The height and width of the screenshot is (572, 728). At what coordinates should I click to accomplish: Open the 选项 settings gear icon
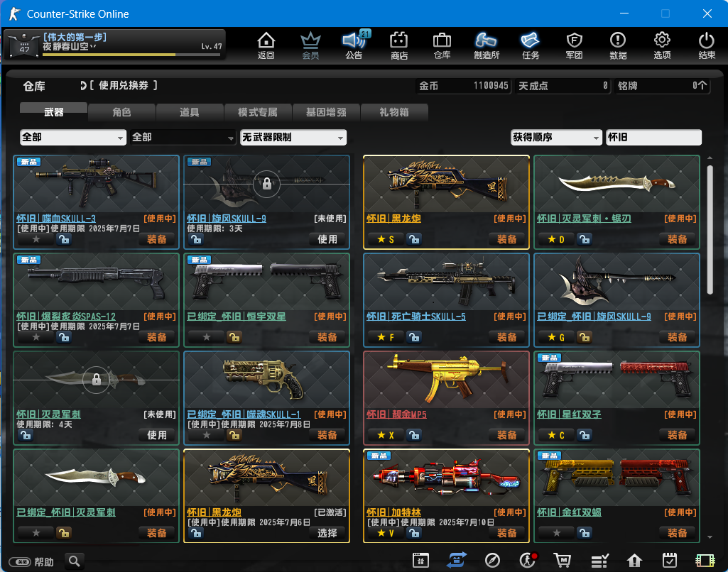coord(662,45)
